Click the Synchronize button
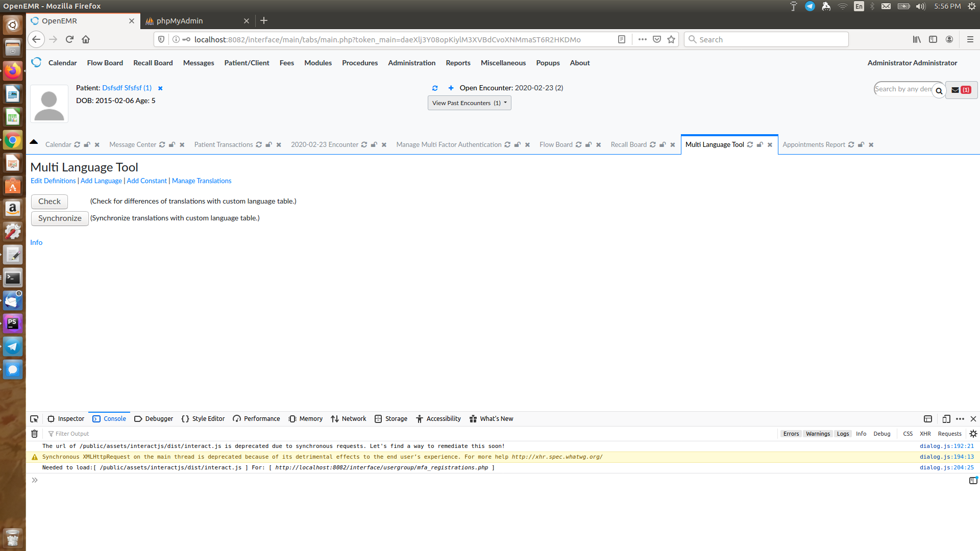Screen dimensions: 980x551 click(x=59, y=218)
